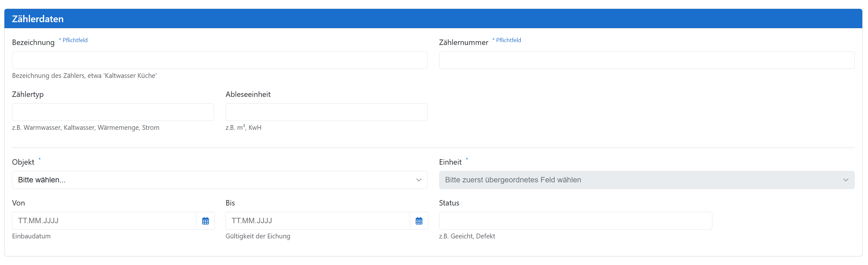
Task: Select the Status input field
Action: [x=575, y=221]
